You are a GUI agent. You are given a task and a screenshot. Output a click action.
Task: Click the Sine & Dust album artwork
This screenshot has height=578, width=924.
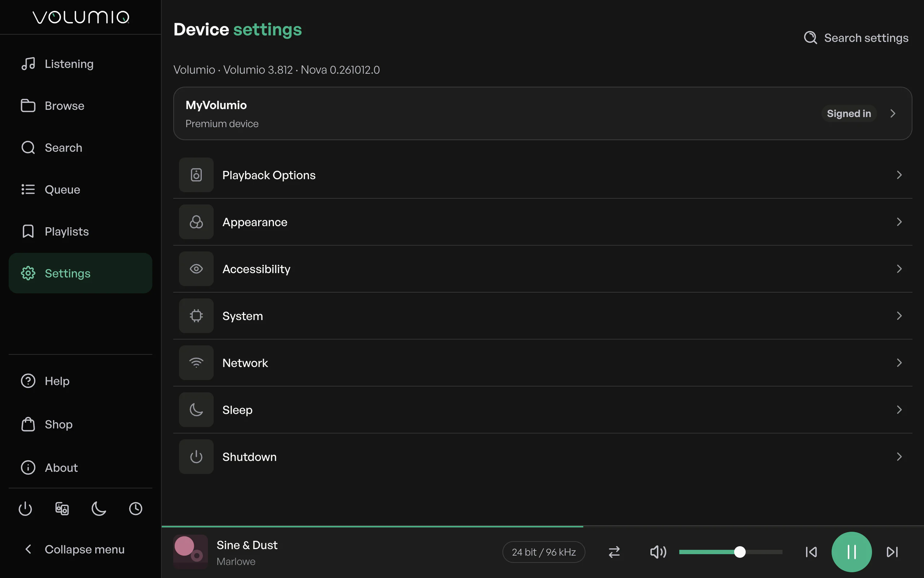click(191, 552)
